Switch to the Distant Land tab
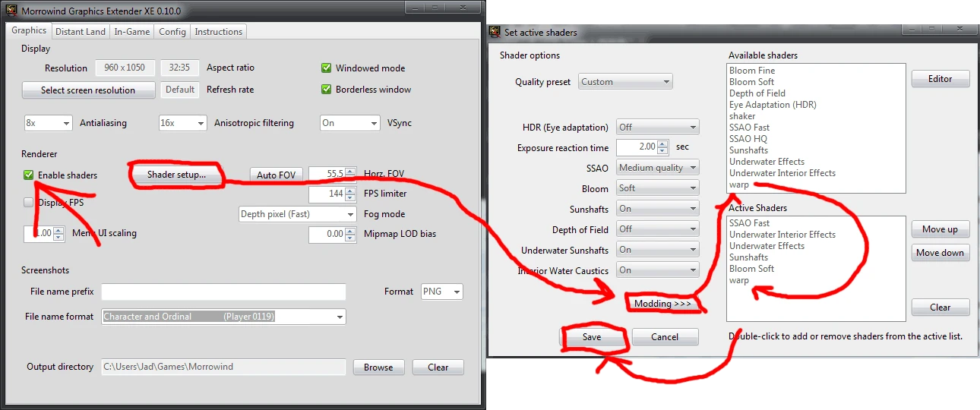The image size is (980, 410). pyautogui.click(x=81, y=32)
